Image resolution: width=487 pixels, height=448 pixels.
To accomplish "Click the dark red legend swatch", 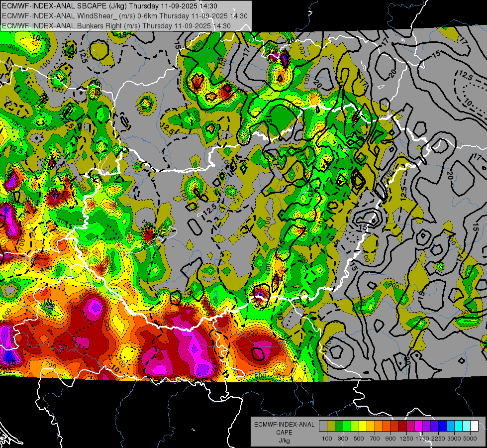I will [402, 426].
